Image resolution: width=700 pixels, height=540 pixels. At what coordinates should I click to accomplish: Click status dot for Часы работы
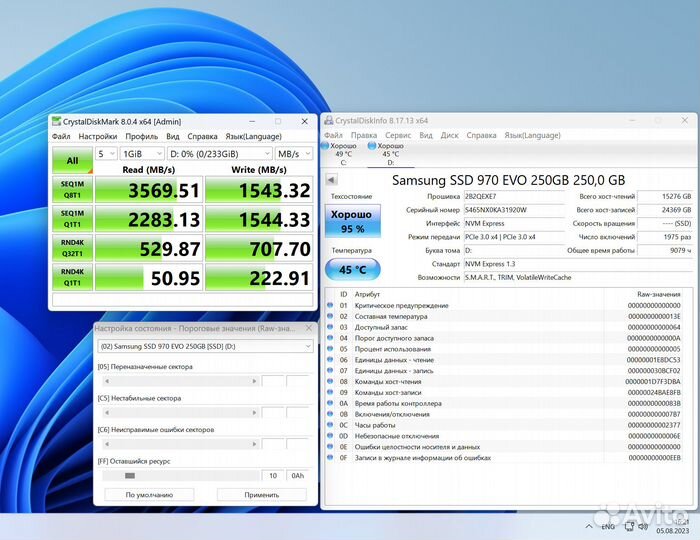(x=330, y=425)
